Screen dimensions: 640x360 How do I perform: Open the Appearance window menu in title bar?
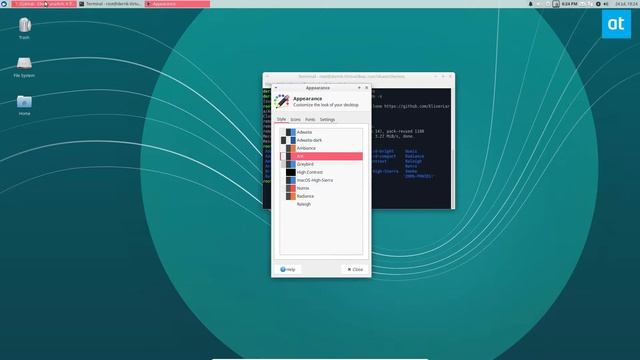(276, 87)
